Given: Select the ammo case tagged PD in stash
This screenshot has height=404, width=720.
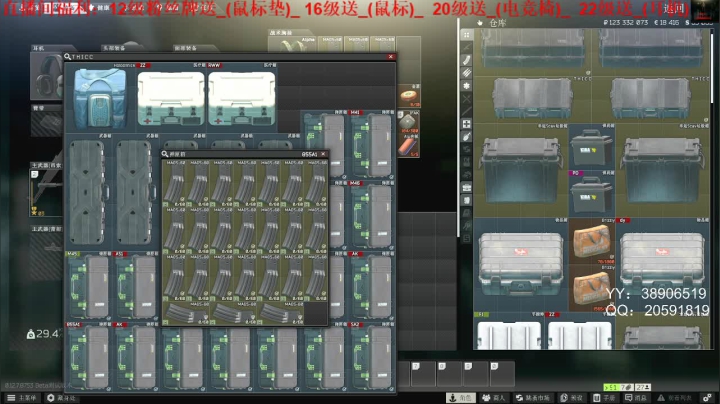Looking at the screenshot, I should 591,194.
